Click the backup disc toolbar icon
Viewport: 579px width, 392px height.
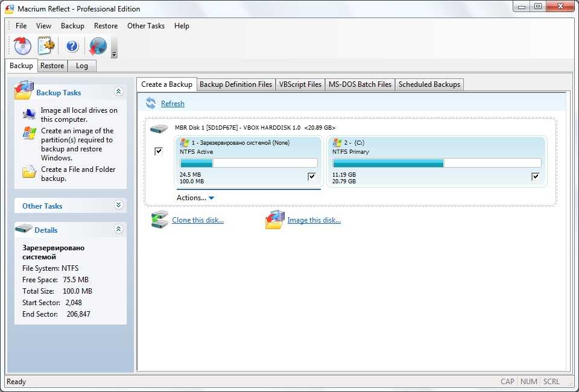coord(22,46)
